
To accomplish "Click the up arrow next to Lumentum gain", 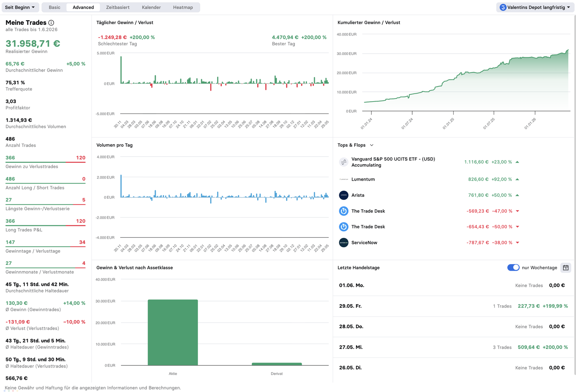I will (517, 179).
